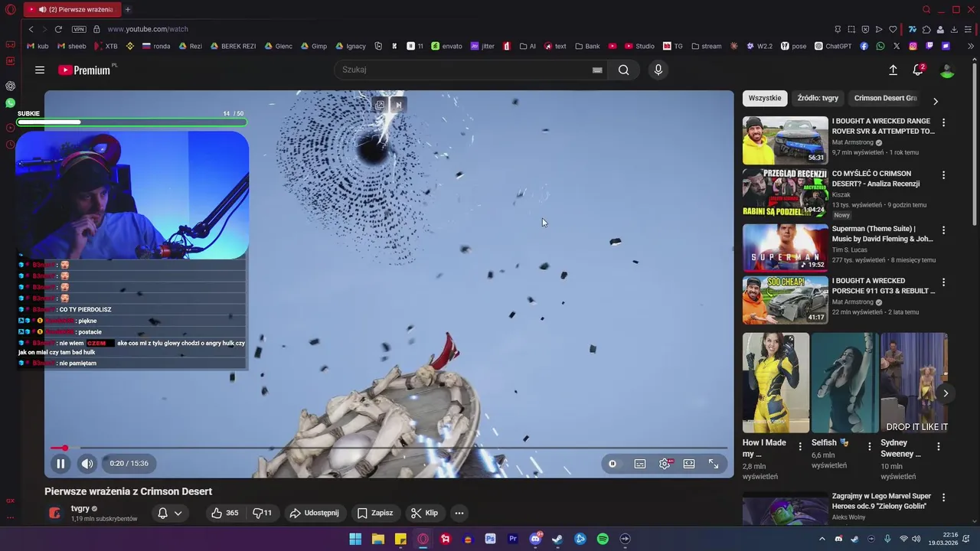The height and width of the screenshot is (551, 980).
Task: Toggle the autoplay switch in player
Action: (x=612, y=464)
